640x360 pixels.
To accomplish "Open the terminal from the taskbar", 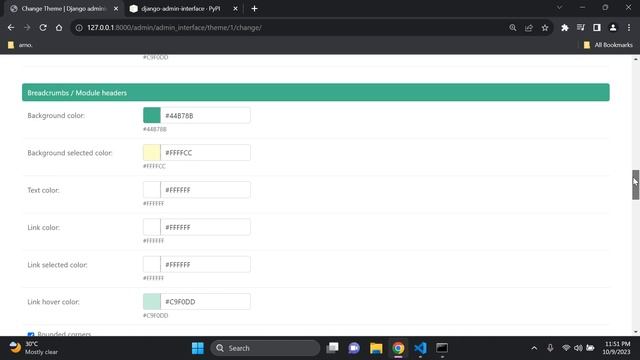I will coord(442,348).
